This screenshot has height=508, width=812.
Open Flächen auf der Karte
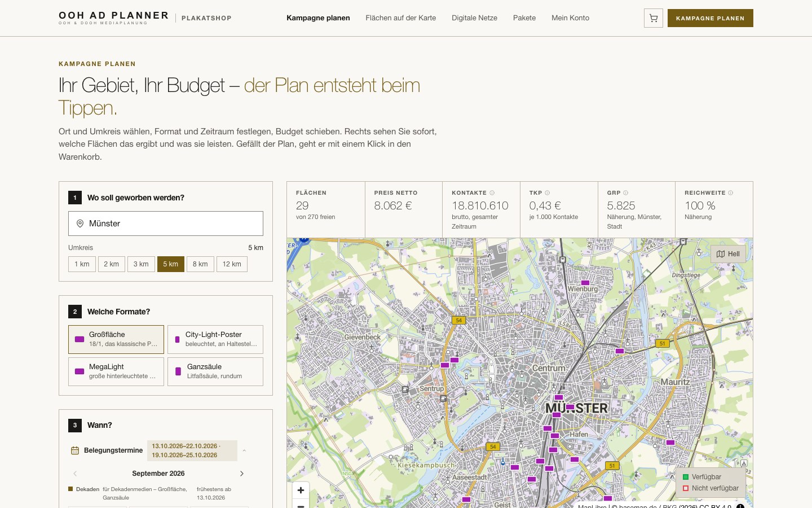(401, 18)
